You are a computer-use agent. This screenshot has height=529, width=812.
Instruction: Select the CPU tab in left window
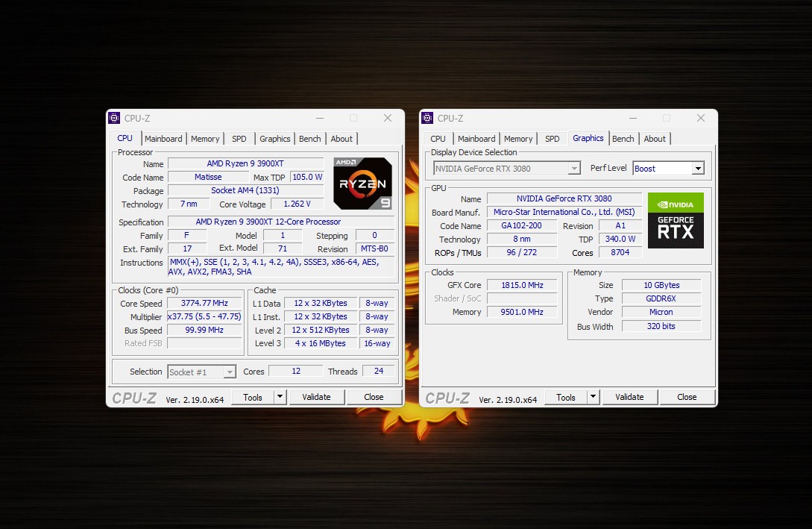click(x=125, y=138)
